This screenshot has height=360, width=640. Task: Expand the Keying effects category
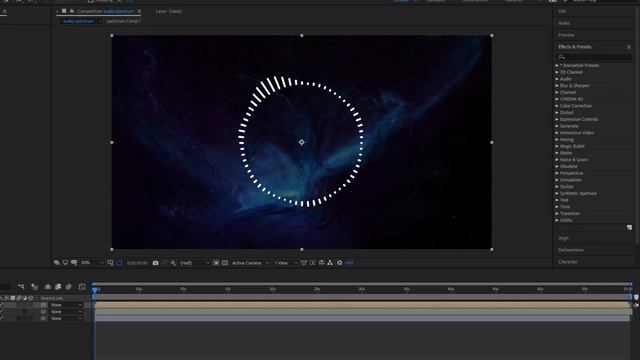pyautogui.click(x=557, y=140)
